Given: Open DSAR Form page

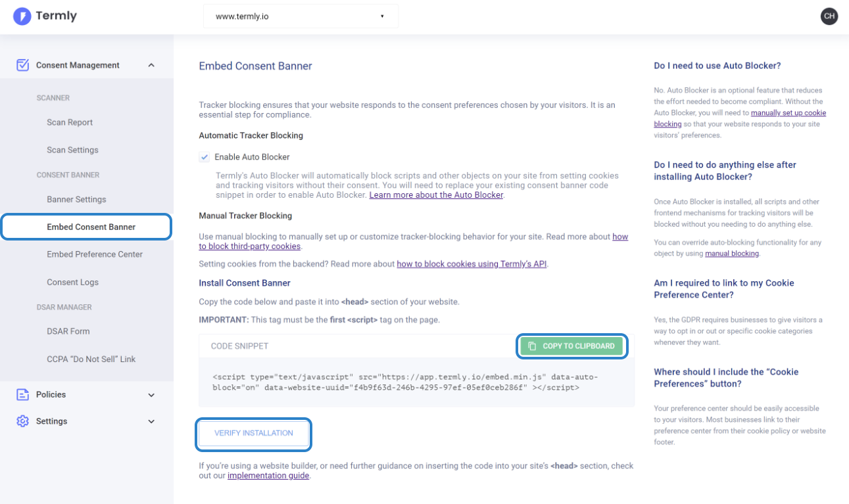Looking at the screenshot, I should click(x=68, y=331).
